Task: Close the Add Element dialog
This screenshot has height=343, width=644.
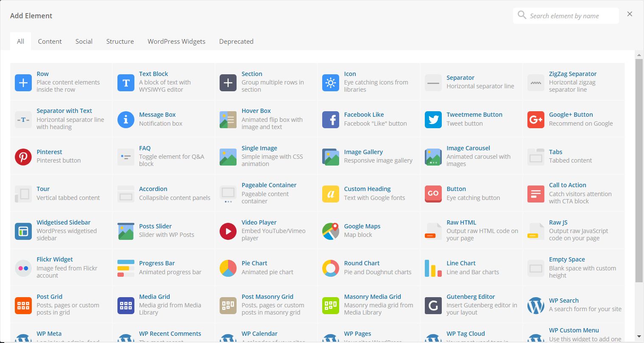Action: tap(630, 14)
